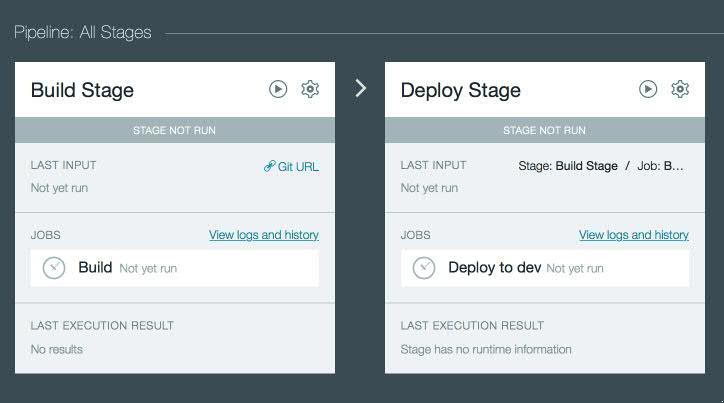The image size is (724, 403).
Task: Click the chevron arrow between the two stages
Action: pos(361,89)
